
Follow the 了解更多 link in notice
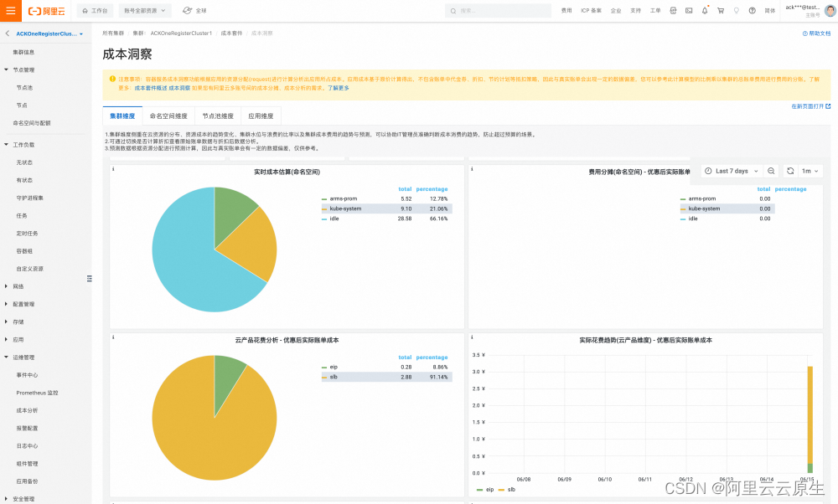pos(339,88)
